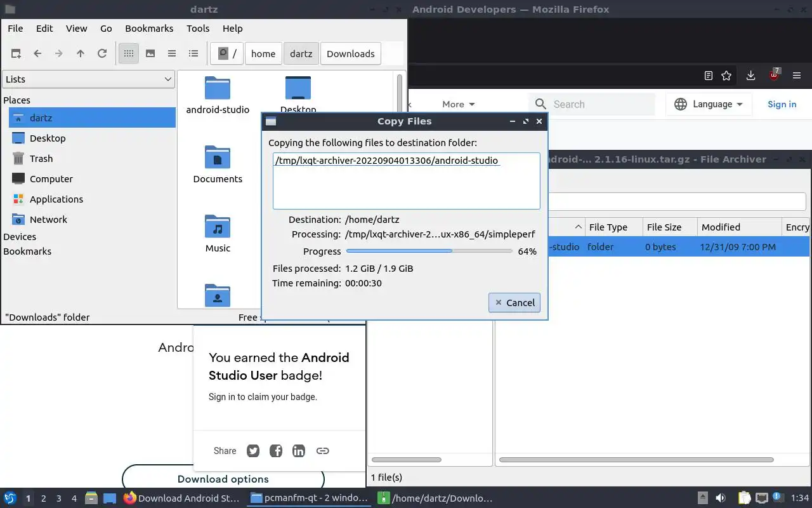Open the clipboard tray icon

point(743,498)
